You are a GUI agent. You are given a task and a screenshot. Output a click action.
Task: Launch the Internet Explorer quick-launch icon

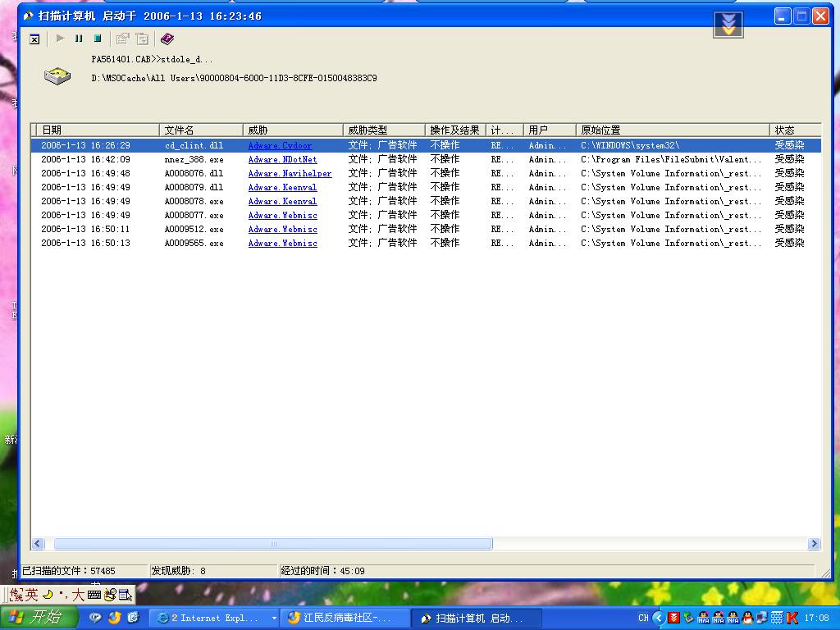[133, 618]
